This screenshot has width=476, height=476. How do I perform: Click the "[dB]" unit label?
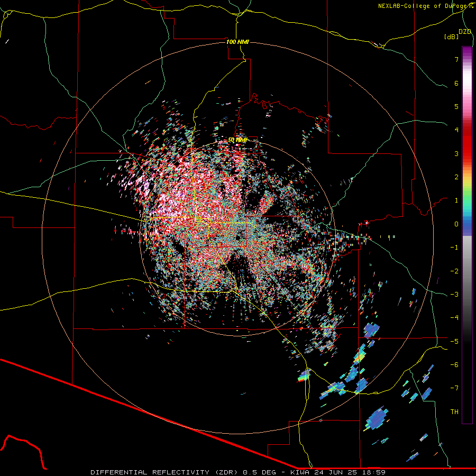tap(452, 36)
